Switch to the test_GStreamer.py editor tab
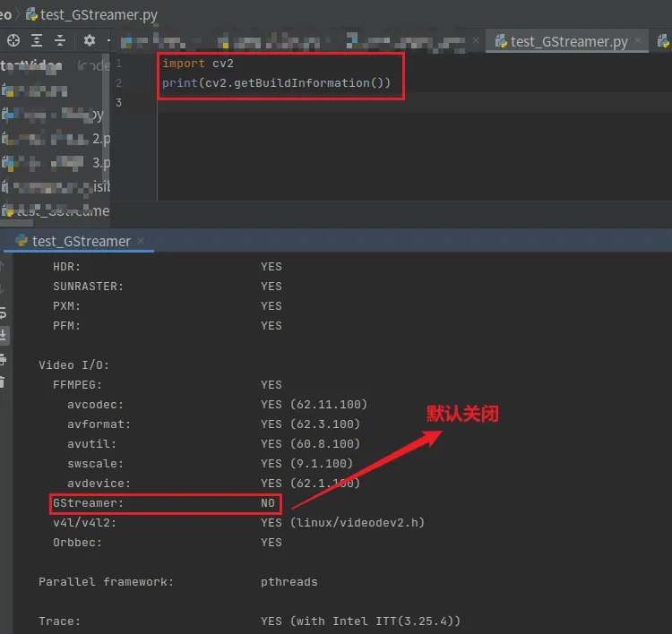This screenshot has height=634, width=672. click(x=569, y=41)
